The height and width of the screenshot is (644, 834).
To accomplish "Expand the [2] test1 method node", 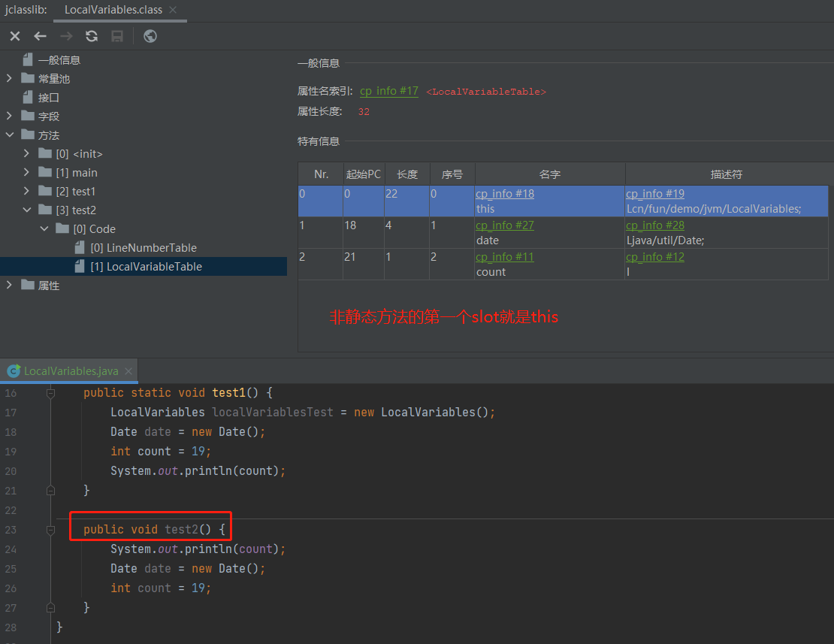I will tap(26, 191).
